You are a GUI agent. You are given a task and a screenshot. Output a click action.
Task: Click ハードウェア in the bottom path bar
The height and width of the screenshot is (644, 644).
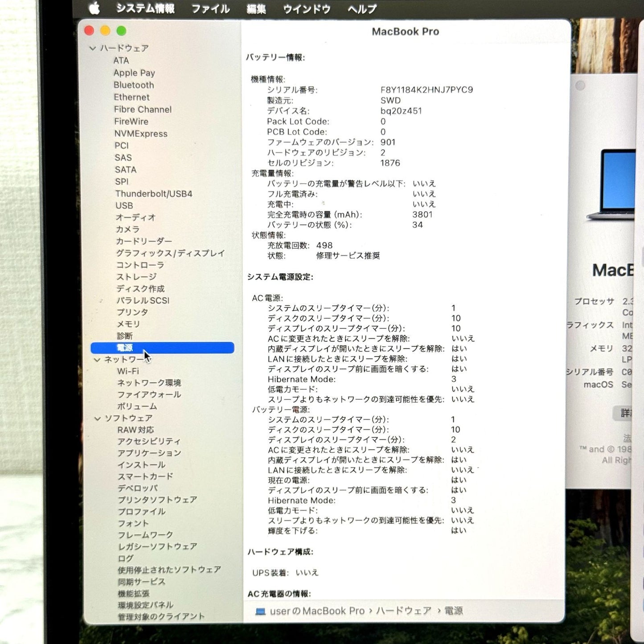(x=404, y=611)
